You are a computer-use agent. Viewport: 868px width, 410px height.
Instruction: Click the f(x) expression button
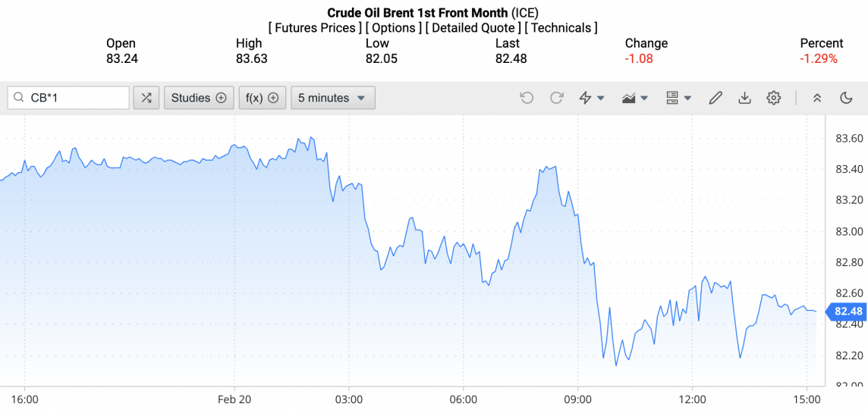point(262,98)
